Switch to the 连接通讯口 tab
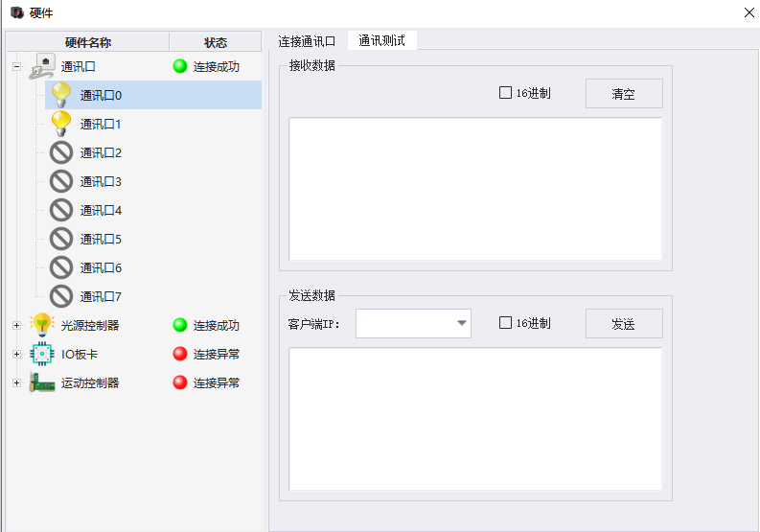 307,41
